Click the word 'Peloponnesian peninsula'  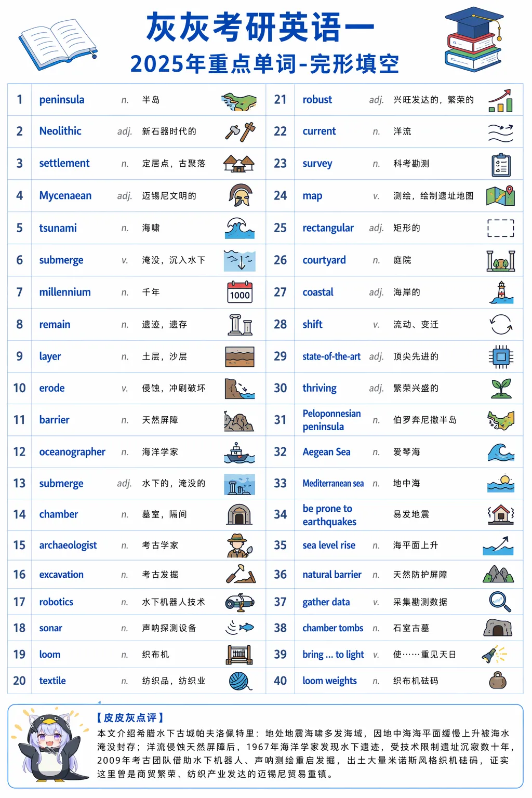(x=331, y=420)
